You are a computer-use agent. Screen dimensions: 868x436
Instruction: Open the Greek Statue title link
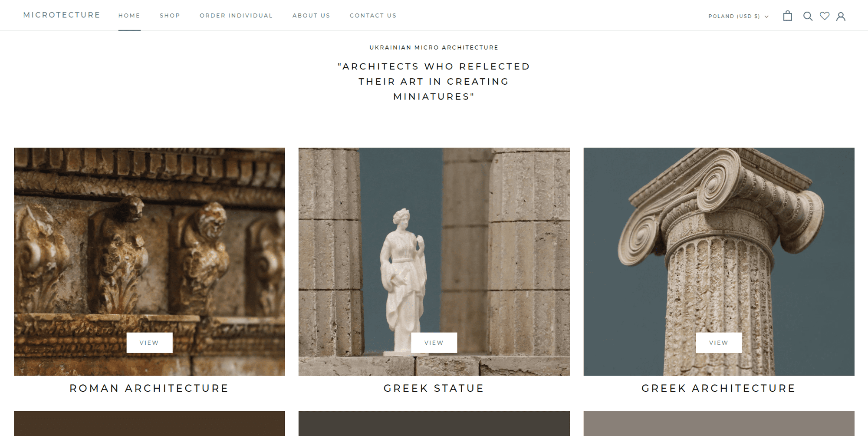434,388
